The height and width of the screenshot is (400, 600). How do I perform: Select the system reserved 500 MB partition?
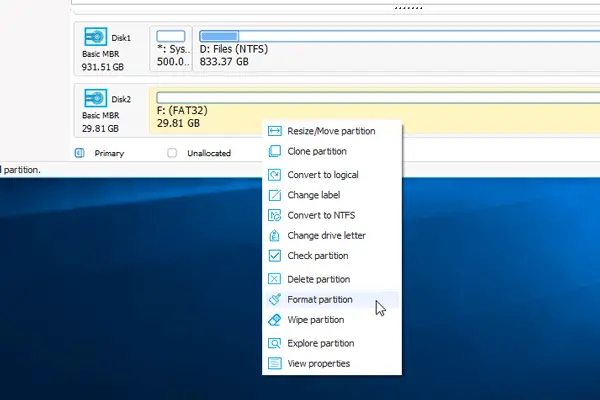(171, 49)
